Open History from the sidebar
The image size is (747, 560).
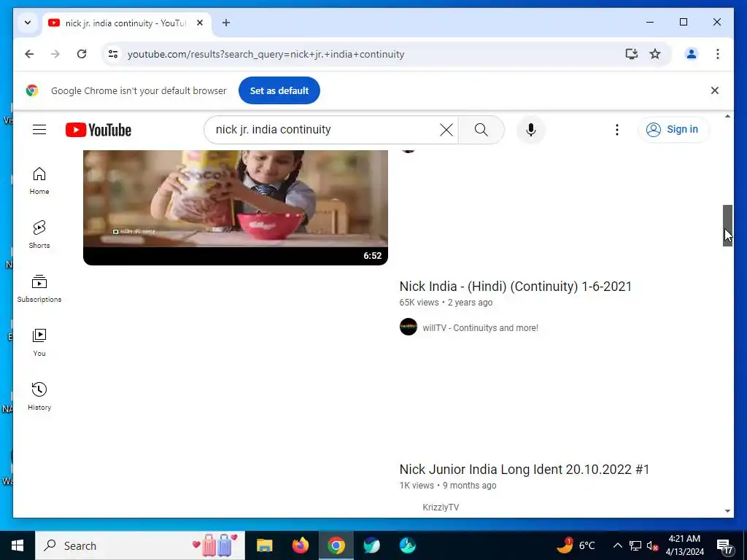click(x=39, y=396)
